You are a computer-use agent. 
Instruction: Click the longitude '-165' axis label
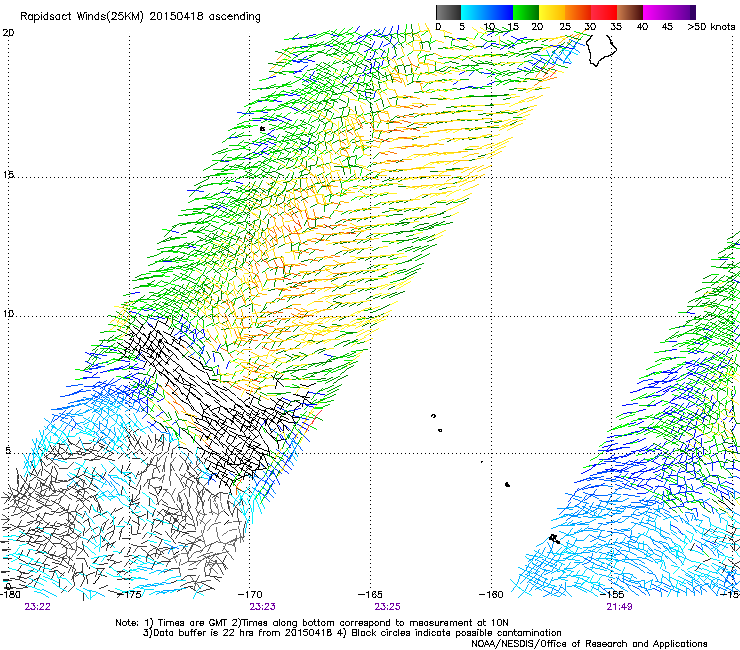point(370,594)
